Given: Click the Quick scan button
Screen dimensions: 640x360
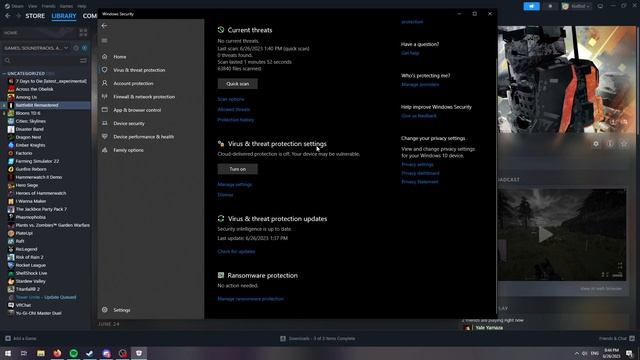Looking at the screenshot, I should tap(238, 84).
